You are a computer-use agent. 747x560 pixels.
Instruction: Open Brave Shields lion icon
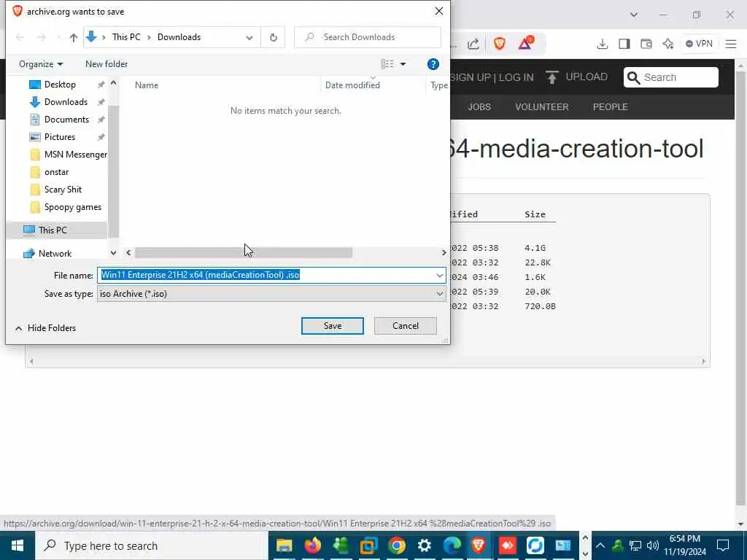pos(499,44)
